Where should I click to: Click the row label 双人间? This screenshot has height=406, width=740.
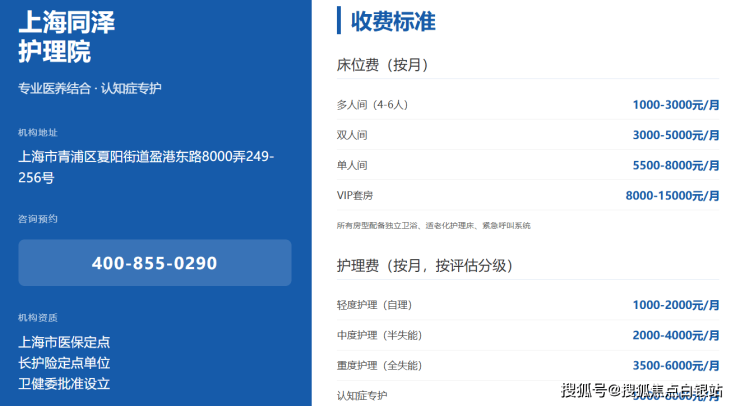point(352,135)
